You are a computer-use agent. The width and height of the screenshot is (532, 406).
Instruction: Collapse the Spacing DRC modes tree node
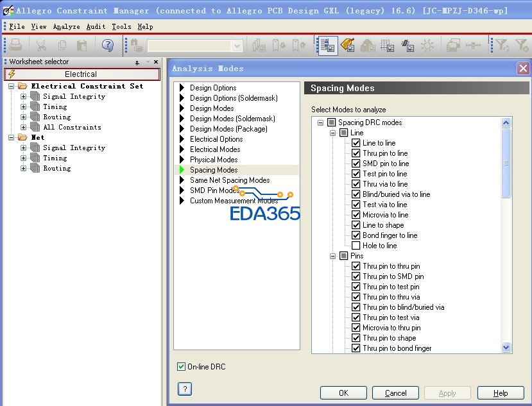(x=320, y=123)
